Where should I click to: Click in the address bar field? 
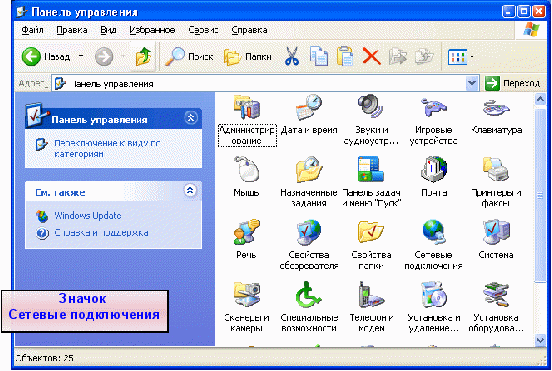click(264, 84)
